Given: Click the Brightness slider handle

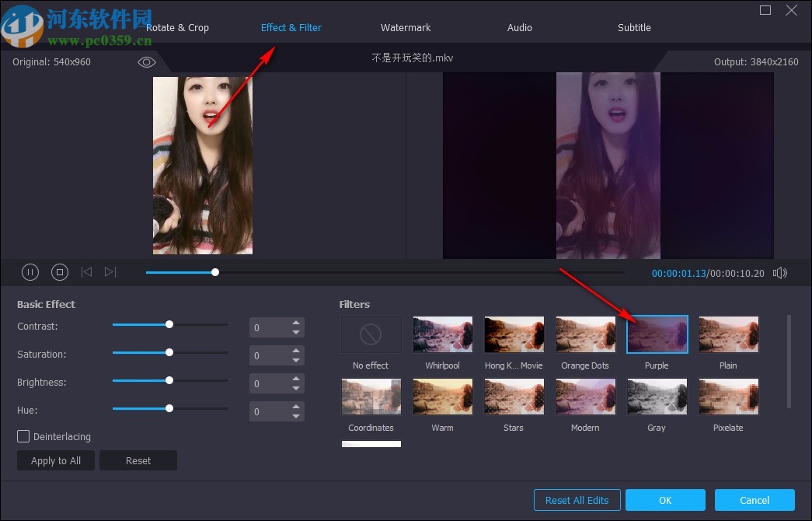Looking at the screenshot, I should 169,381.
